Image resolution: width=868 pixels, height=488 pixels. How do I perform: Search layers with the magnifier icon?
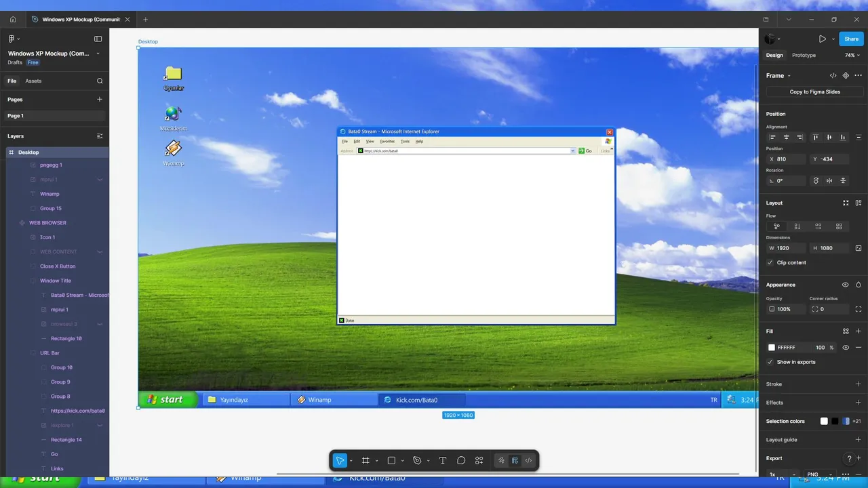click(x=100, y=81)
